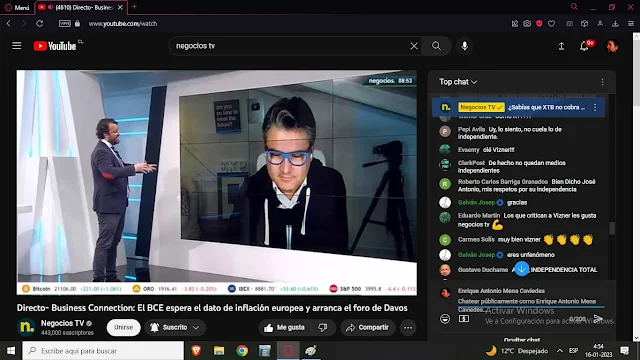Search tabs with the magnifier icon
640x360 pixels.
(x=574, y=7)
